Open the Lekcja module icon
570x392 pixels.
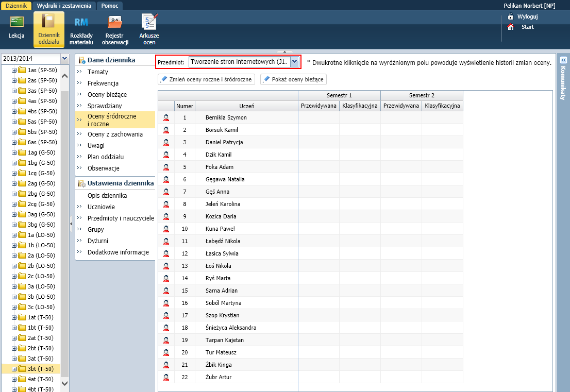click(16, 23)
